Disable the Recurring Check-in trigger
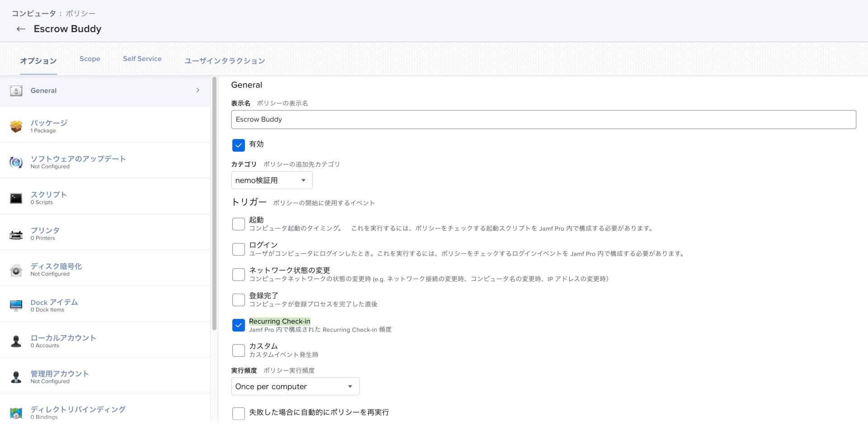This screenshot has height=425, width=868. pos(238,325)
